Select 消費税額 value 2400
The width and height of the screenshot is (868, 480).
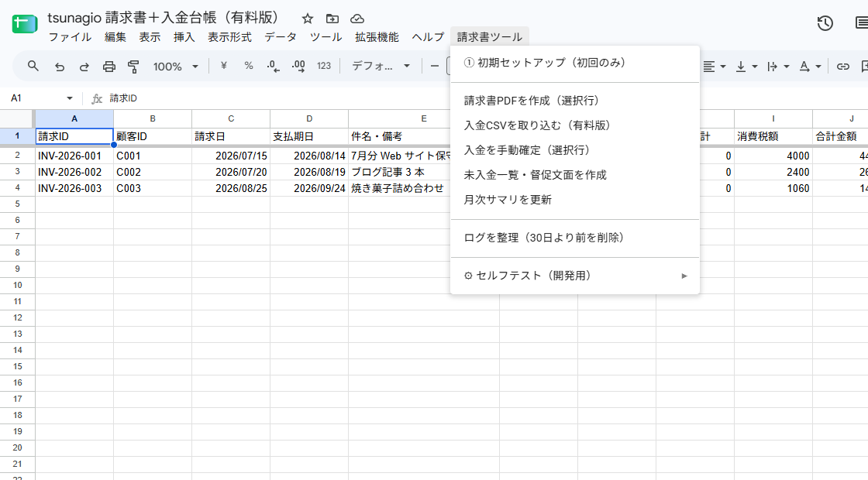773,172
